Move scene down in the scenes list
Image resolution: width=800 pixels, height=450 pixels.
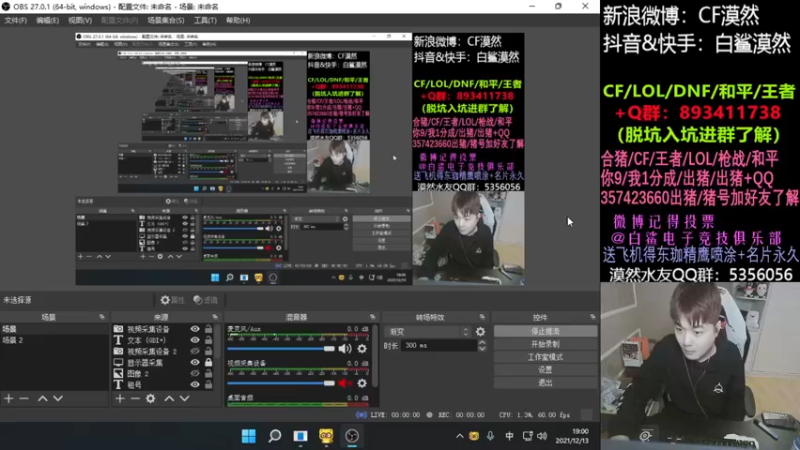point(58,398)
